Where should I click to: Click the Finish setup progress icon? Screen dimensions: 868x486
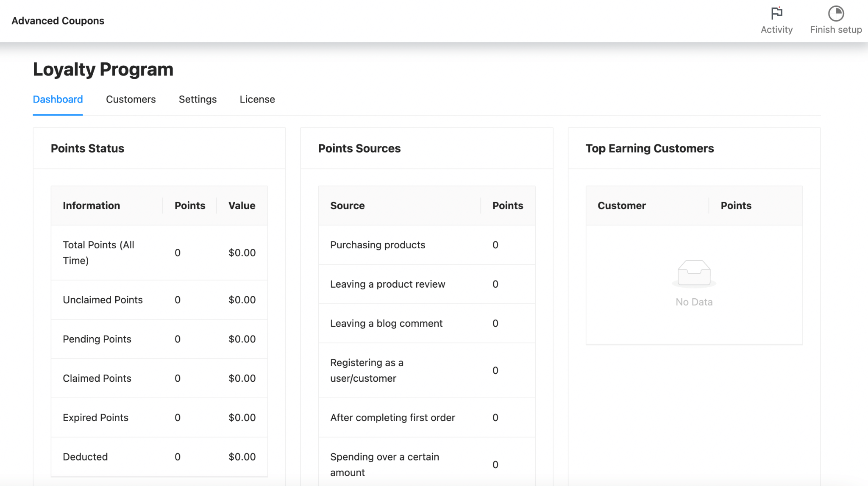(x=836, y=14)
